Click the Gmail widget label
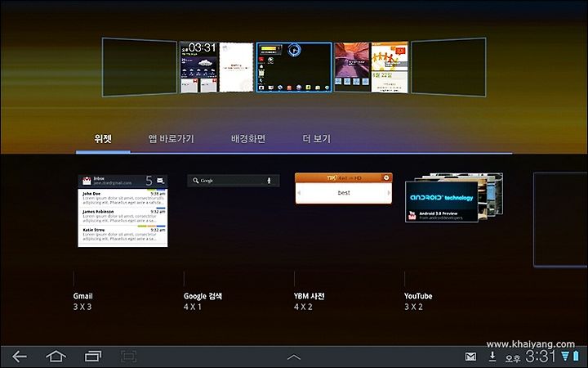 [x=82, y=296]
